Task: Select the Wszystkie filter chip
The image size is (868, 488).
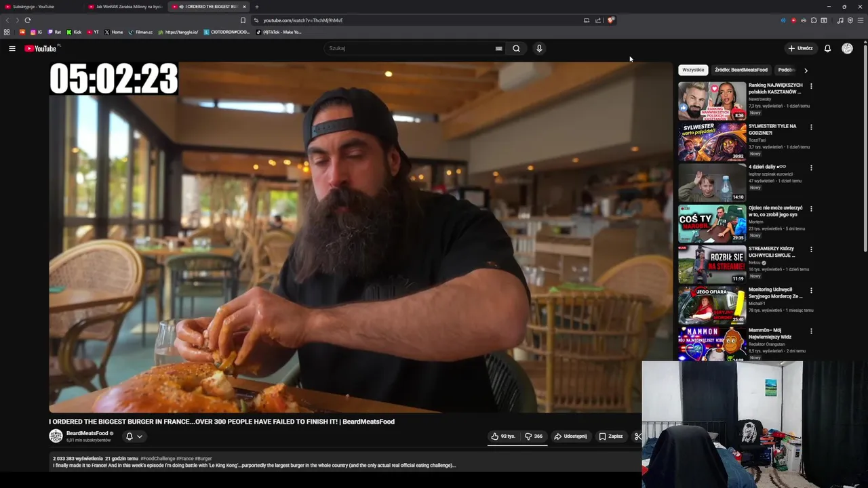Action: (693, 70)
